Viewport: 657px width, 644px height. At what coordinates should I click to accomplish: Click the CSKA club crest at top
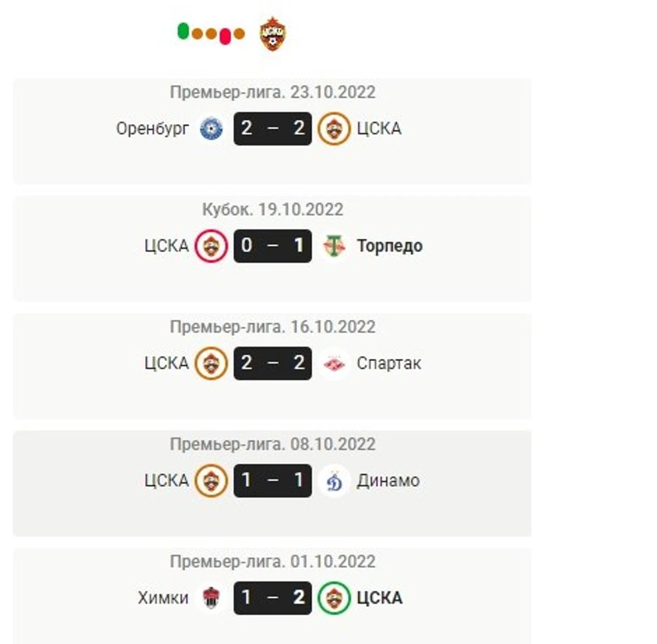click(x=272, y=34)
